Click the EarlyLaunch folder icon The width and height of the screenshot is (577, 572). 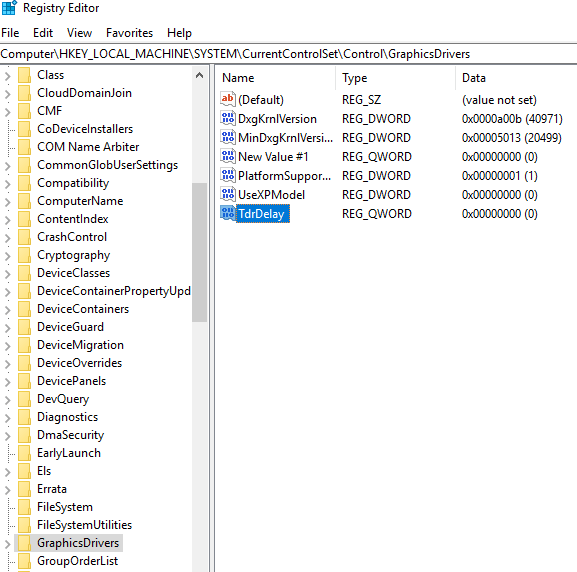coord(25,453)
